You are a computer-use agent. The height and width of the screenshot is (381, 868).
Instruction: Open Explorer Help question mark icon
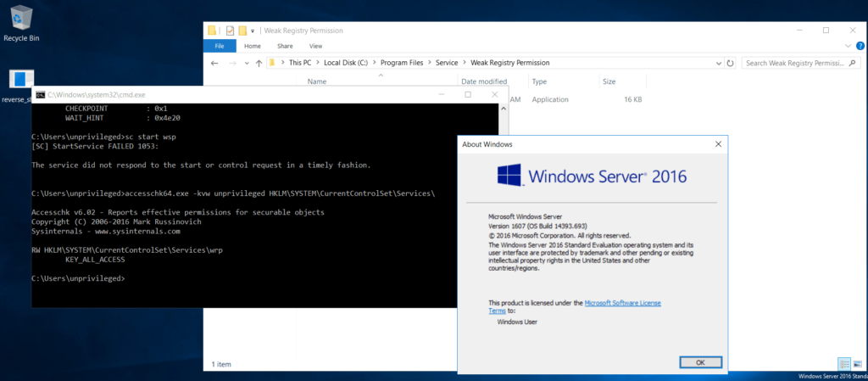(860, 46)
